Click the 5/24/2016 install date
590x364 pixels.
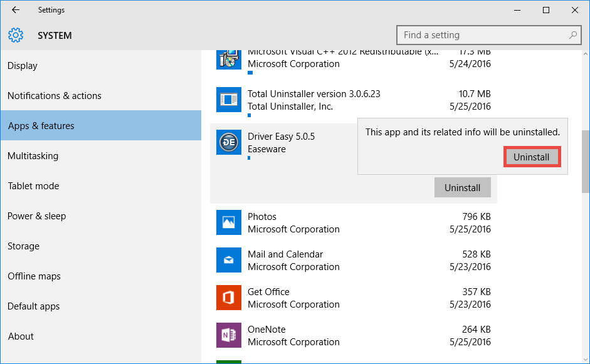point(470,64)
